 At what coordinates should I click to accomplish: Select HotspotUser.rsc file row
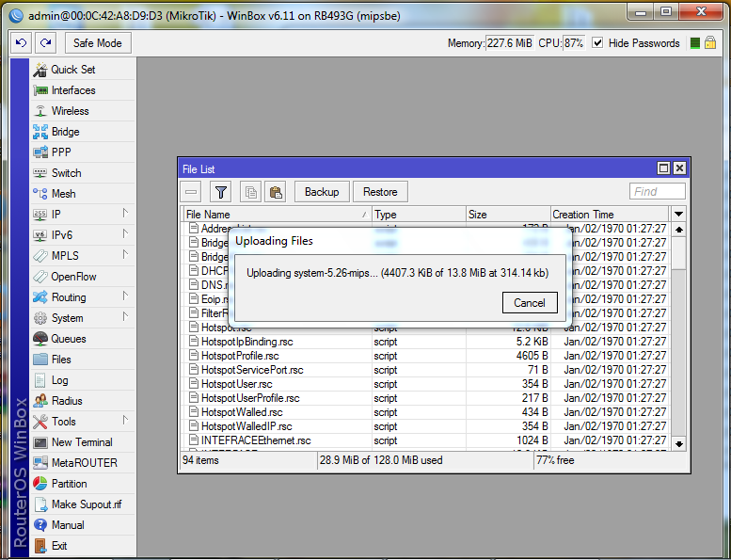click(x=426, y=384)
